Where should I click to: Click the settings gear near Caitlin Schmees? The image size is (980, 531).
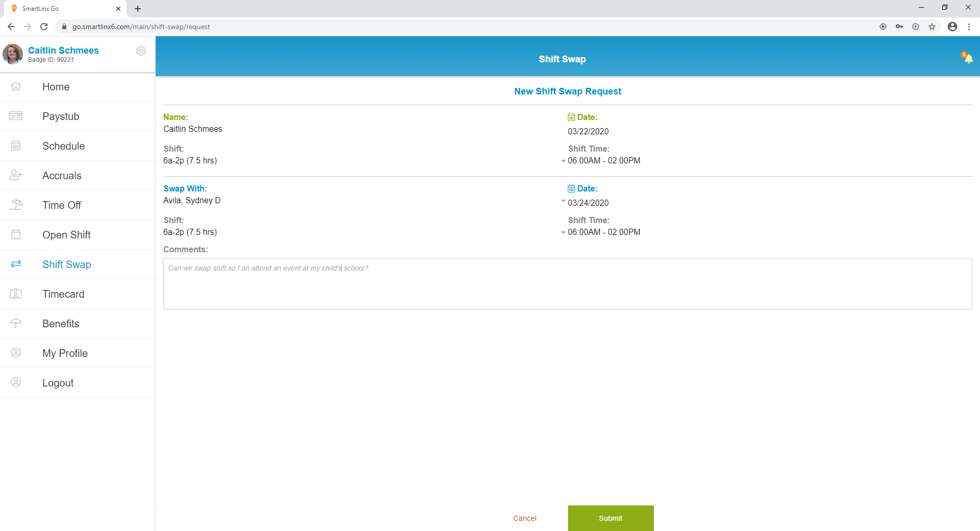pyautogui.click(x=141, y=51)
